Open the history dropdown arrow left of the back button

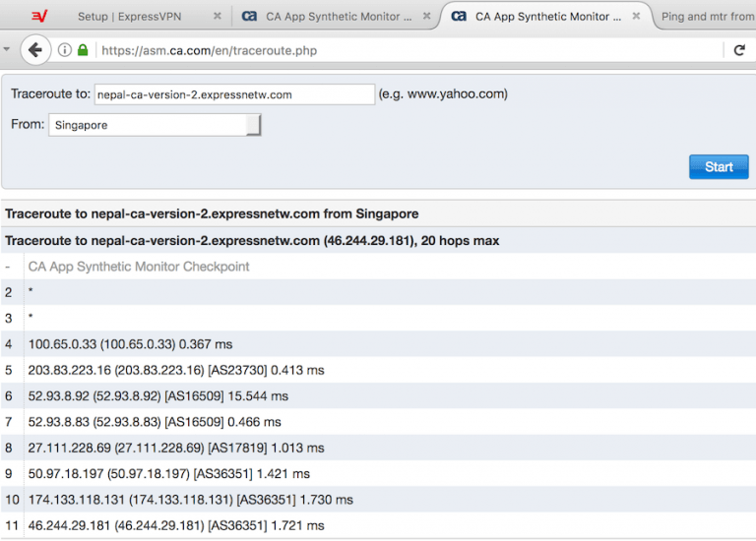(x=6, y=49)
